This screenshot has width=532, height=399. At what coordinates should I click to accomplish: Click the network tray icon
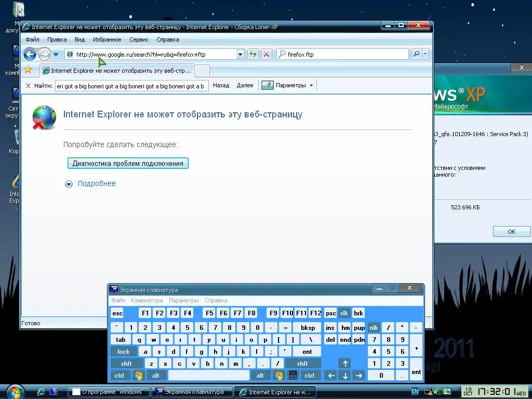[x=429, y=392]
